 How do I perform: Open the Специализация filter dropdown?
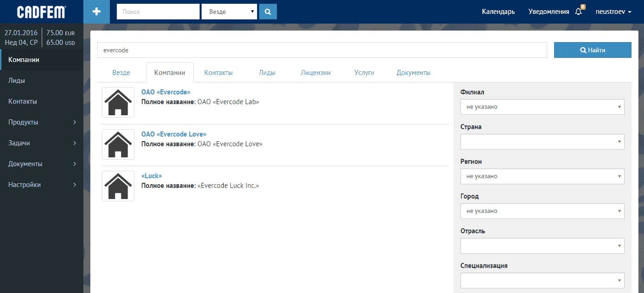(x=543, y=280)
